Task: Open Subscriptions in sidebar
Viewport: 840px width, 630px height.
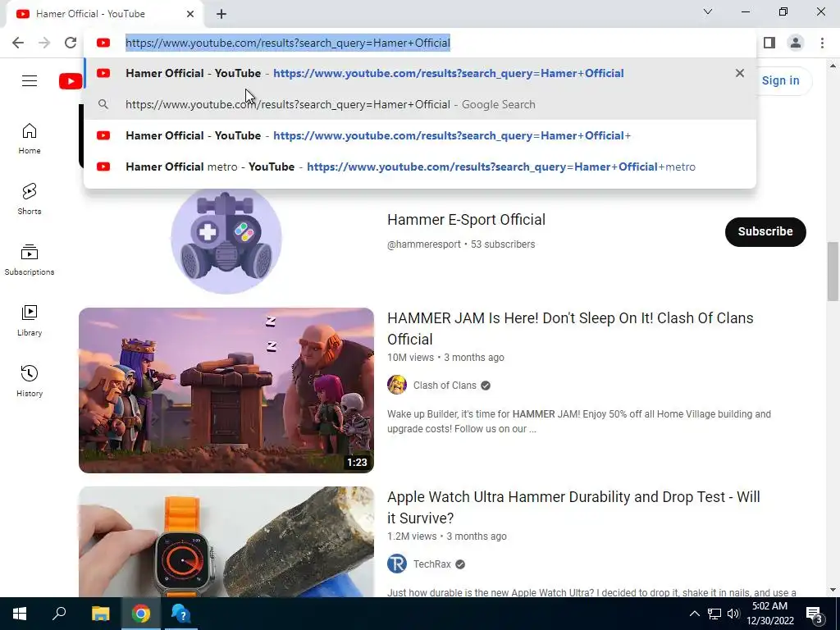Action: click(x=30, y=260)
